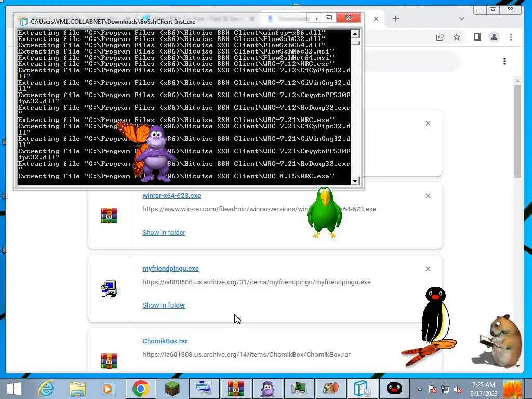The width and height of the screenshot is (532, 399).
Task: Click Chrome's share page icon
Action: (x=440, y=37)
